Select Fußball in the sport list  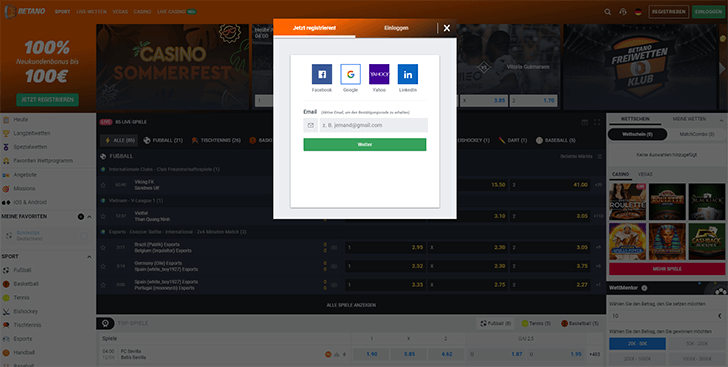[x=22, y=270]
